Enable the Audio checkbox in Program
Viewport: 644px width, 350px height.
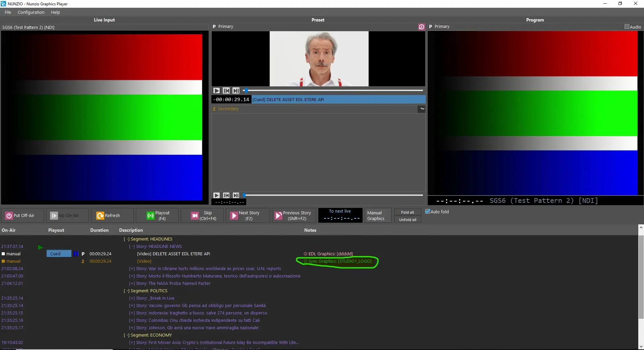click(627, 27)
